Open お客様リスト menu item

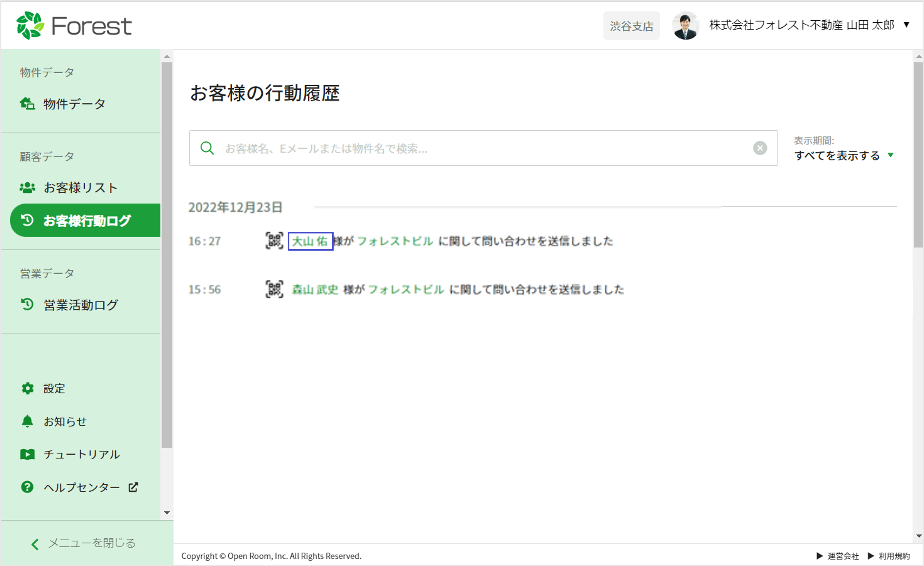click(81, 188)
